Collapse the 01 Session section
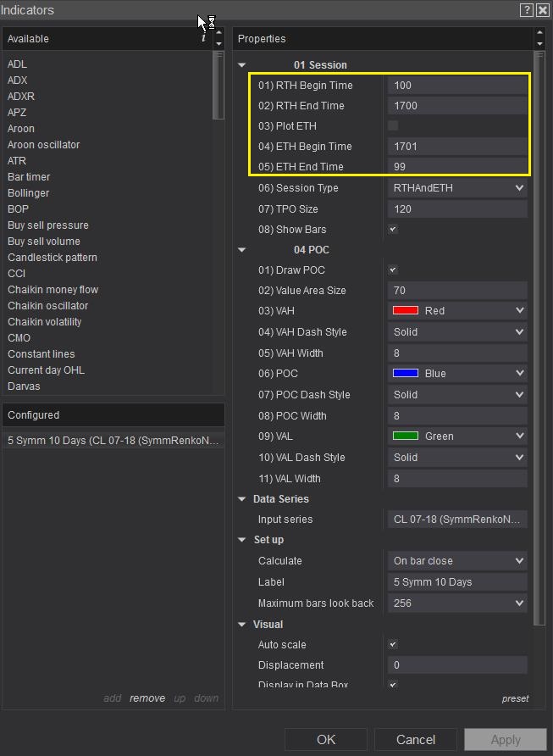The image size is (553, 756). click(x=242, y=65)
